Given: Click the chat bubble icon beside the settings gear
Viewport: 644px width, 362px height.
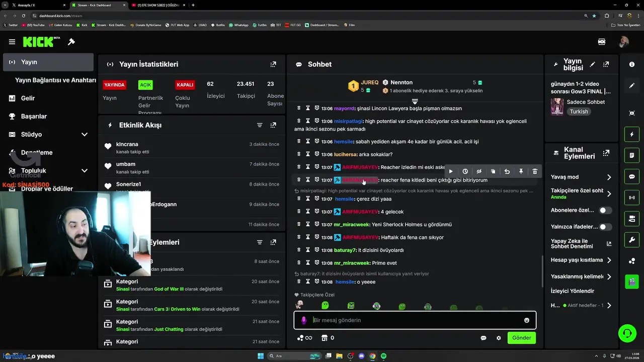Looking at the screenshot, I should click(484, 338).
